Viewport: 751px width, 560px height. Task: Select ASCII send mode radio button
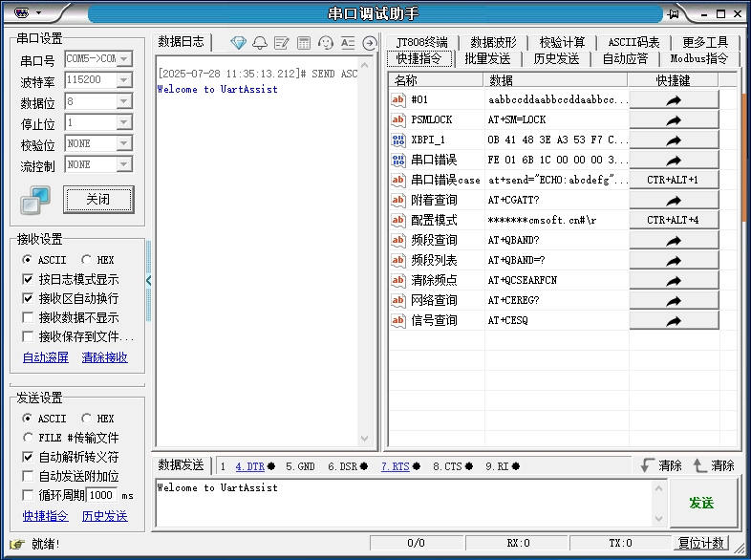point(28,419)
